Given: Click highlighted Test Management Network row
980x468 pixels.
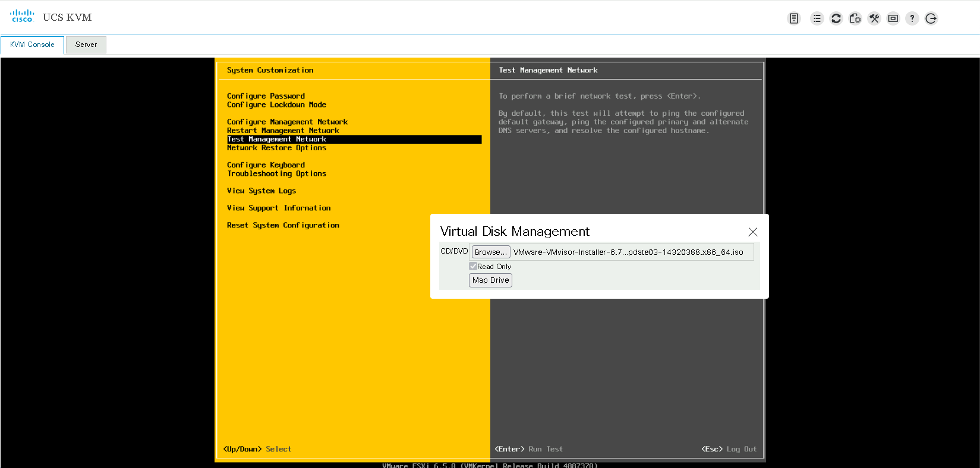Looking at the screenshot, I should point(354,139).
